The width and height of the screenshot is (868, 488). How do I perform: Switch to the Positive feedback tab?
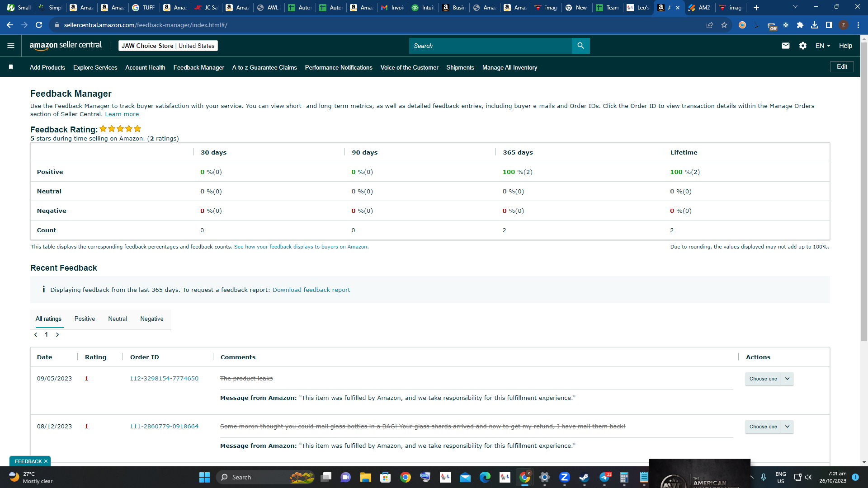coord(85,319)
